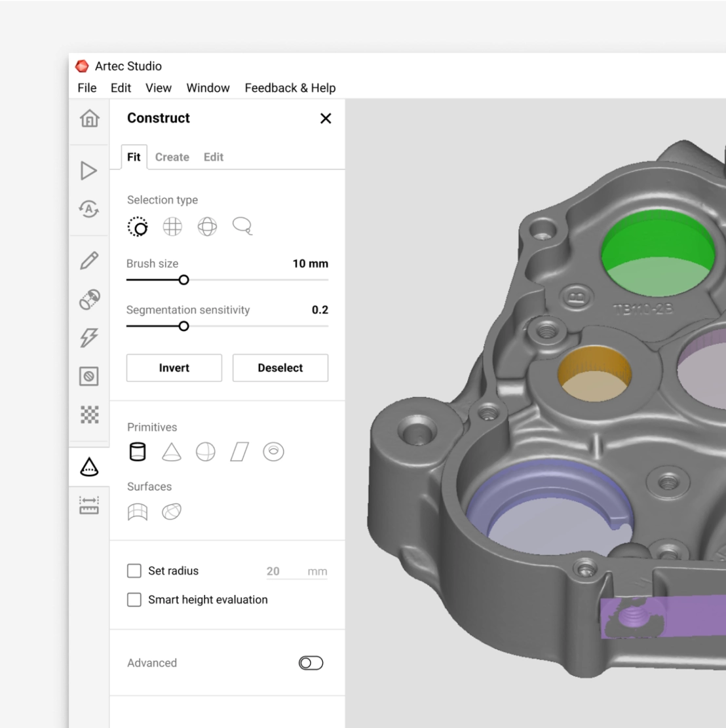Viewport: 726px width, 728px height.
Task: Select the Plane primitive
Action: click(x=240, y=452)
